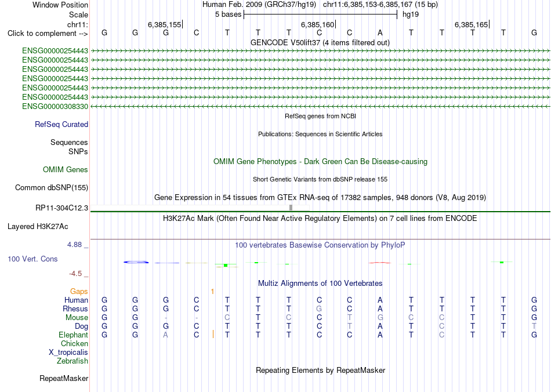Click "Multiz Alignments of 100 Vertebrates" title
The image size is (551, 392).
click(320, 283)
